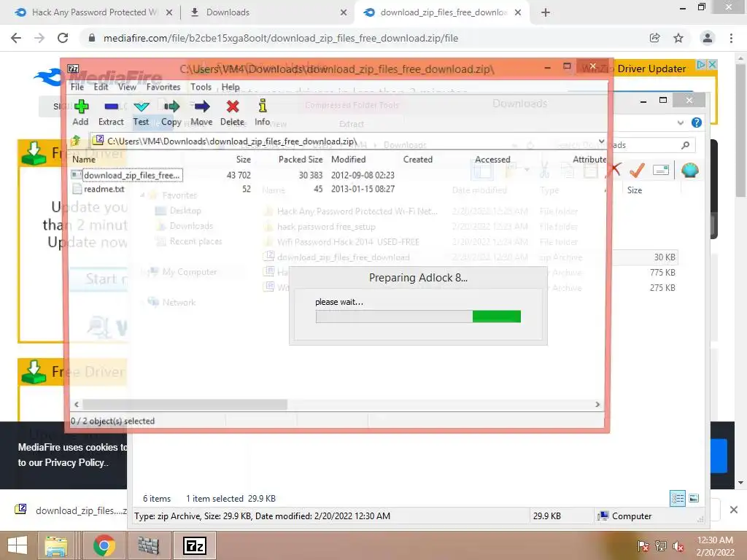747x560 pixels.
Task: Select the 30 KB size cell in Explorer
Action: coord(664,257)
